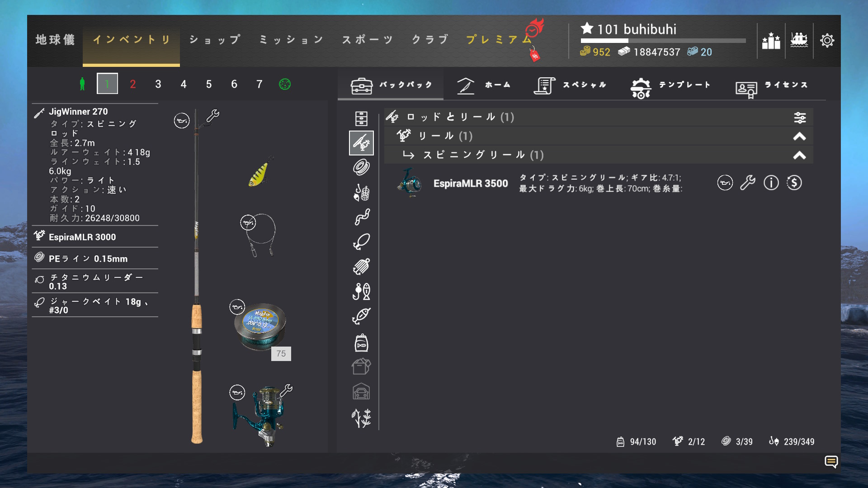Show info for EspiraMLR 3500
Image resolution: width=868 pixels, height=488 pixels.
pos(771,183)
